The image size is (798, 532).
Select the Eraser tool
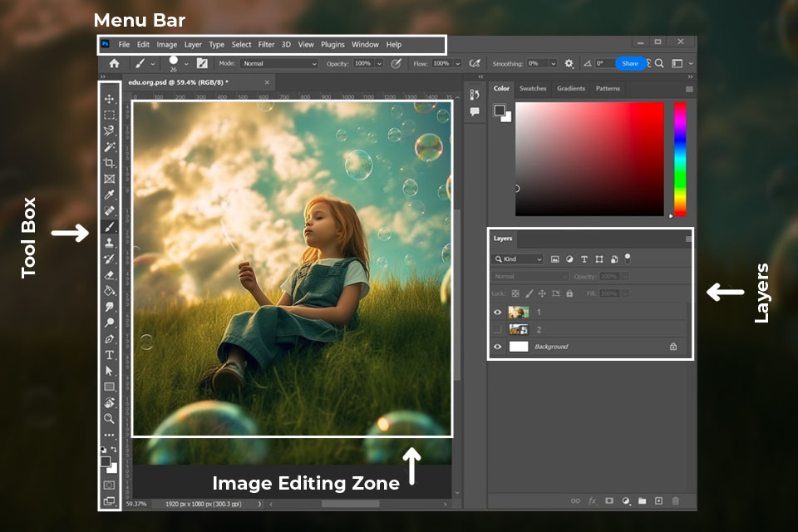click(x=109, y=275)
